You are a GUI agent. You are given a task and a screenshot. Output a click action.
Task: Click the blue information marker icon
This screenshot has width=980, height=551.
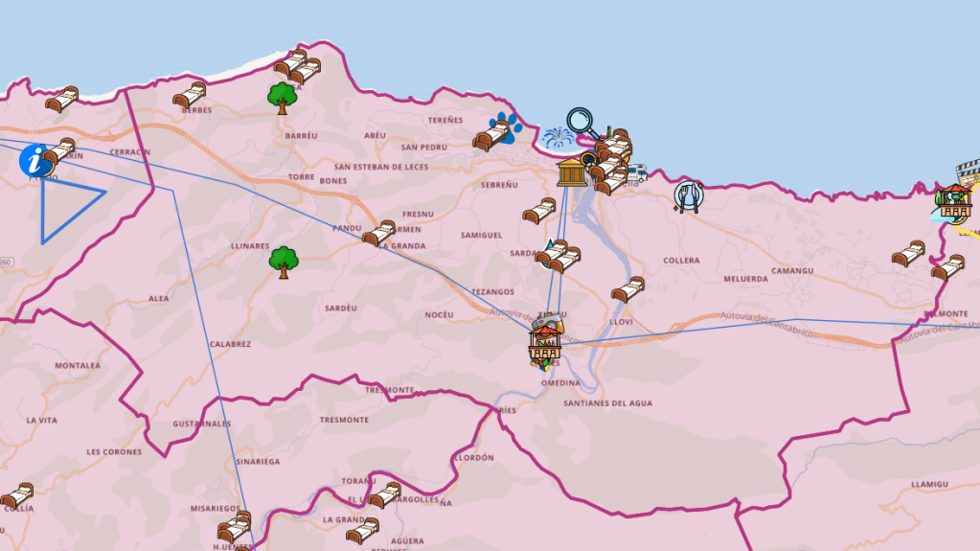[x=35, y=160]
